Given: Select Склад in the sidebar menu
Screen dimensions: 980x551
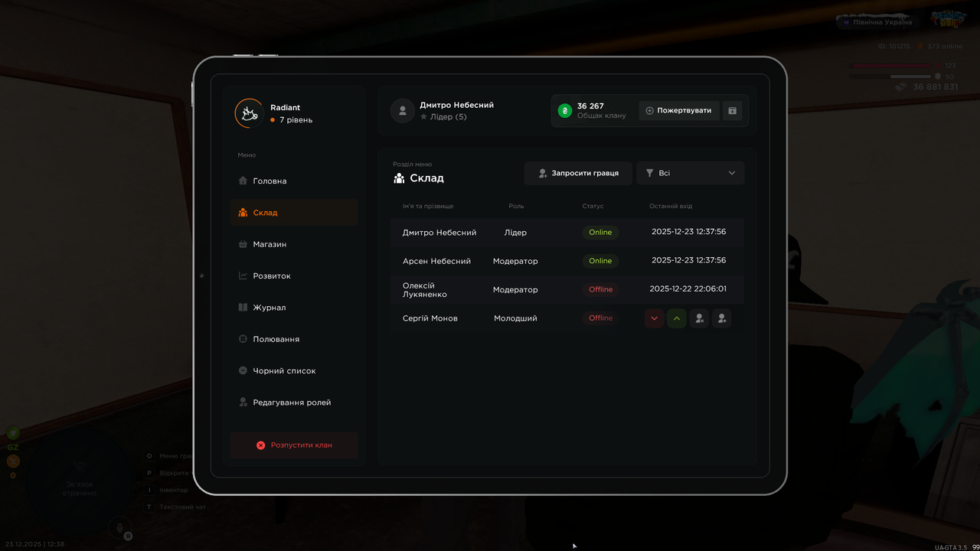Looking at the screenshot, I should pos(294,213).
